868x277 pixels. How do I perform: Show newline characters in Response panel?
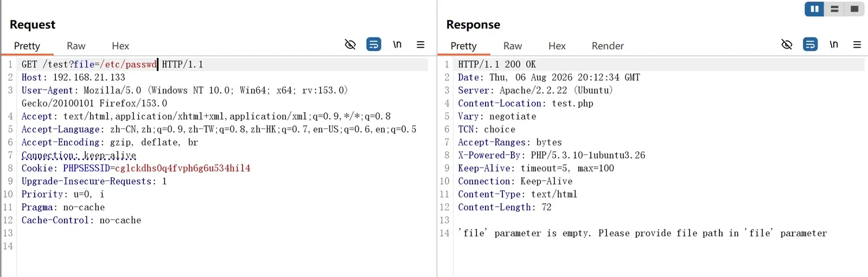(834, 44)
